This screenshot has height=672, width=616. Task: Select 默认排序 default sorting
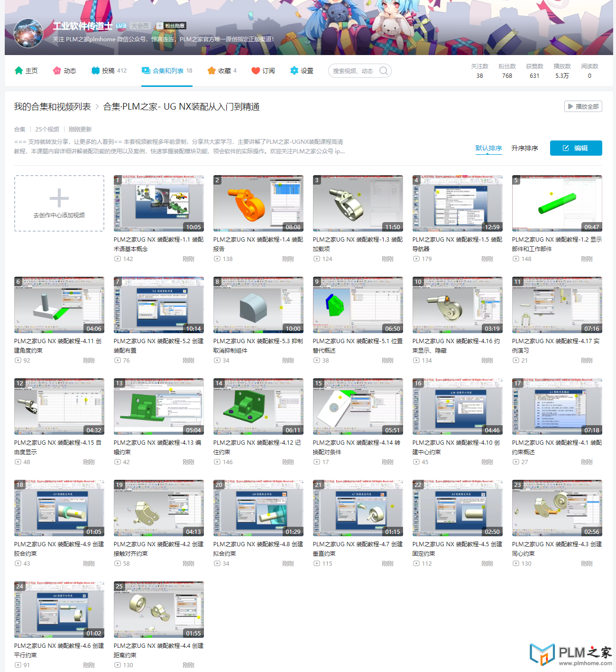(x=489, y=148)
